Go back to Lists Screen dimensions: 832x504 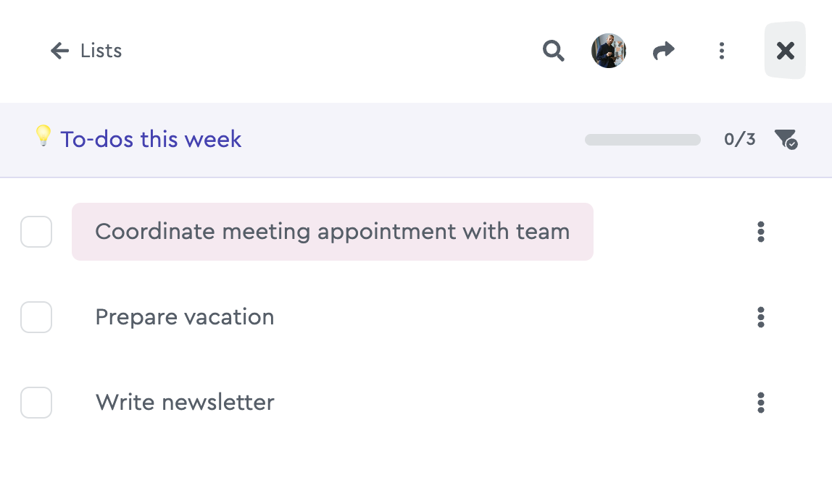86,51
